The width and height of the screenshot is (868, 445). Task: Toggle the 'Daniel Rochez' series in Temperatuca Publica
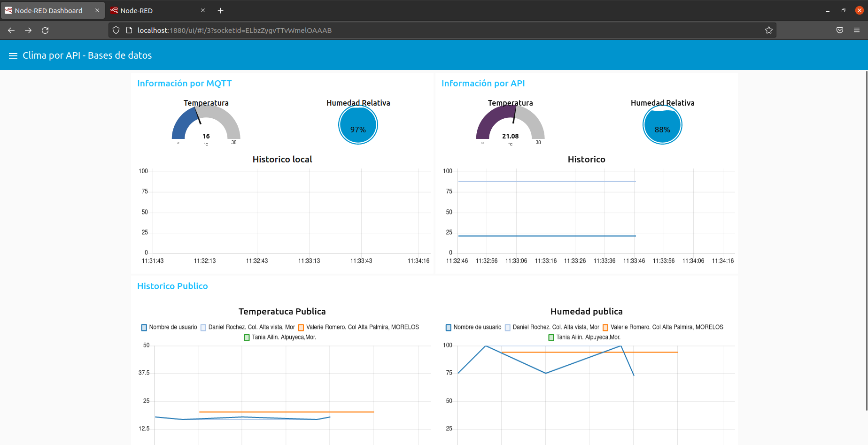pyautogui.click(x=249, y=327)
